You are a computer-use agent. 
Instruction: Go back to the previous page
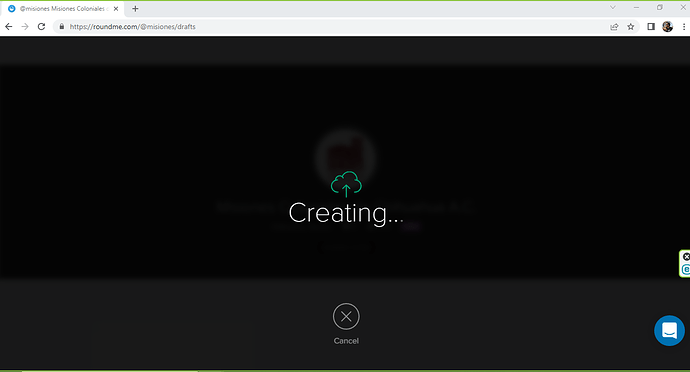(x=9, y=27)
